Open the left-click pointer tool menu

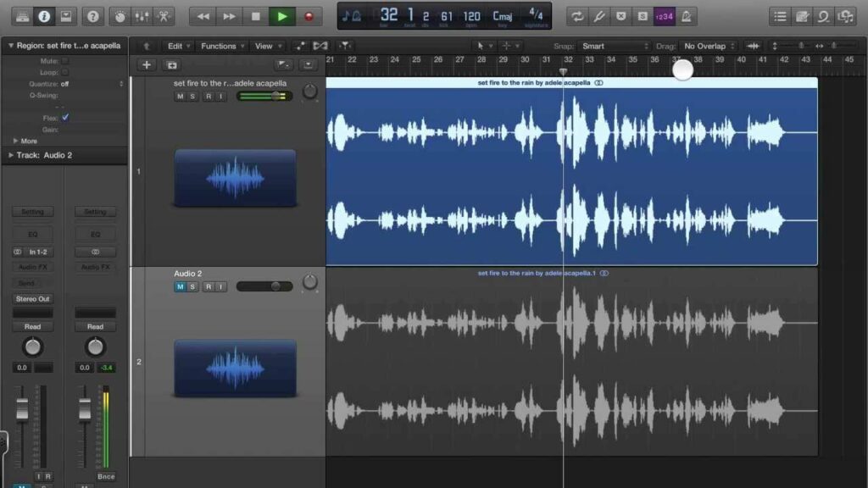484,46
